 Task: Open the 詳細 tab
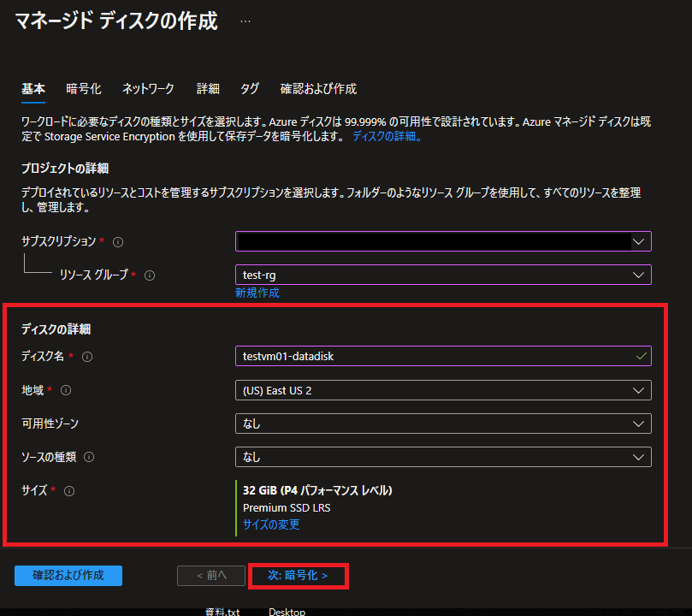click(208, 89)
